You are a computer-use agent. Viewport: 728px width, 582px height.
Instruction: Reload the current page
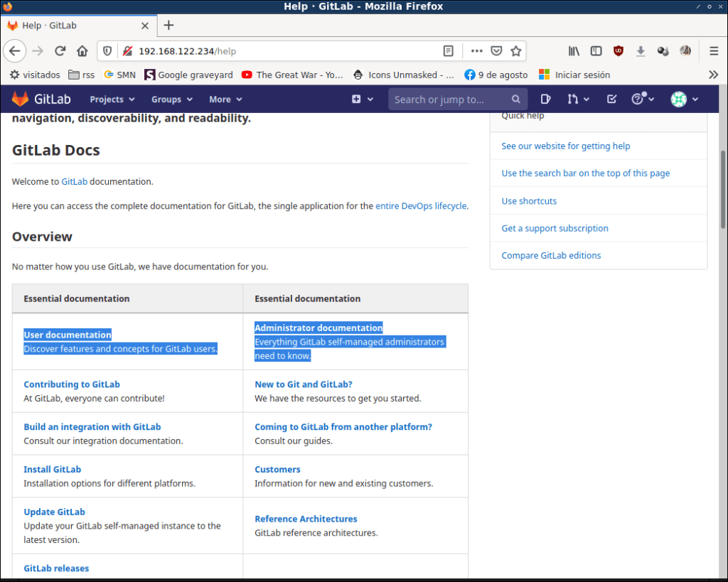point(60,51)
